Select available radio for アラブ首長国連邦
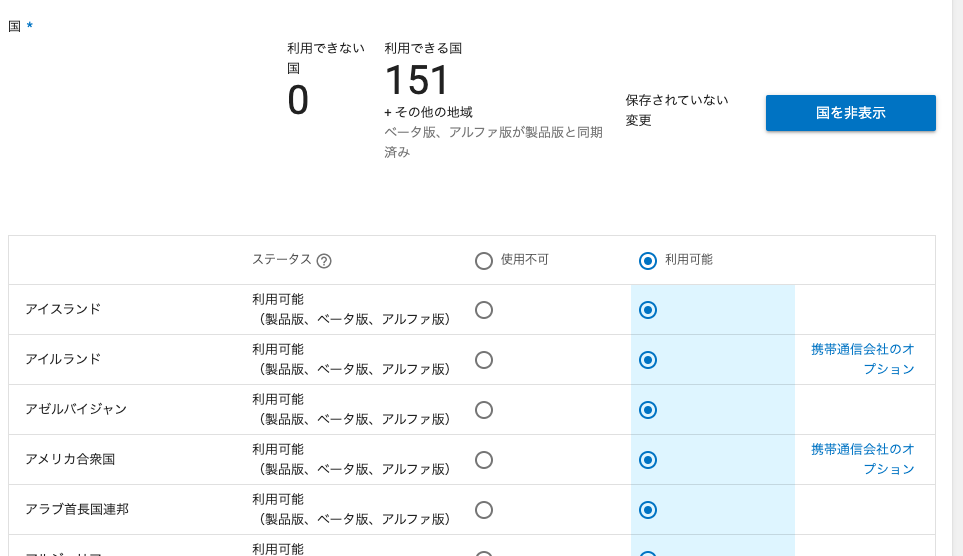The width and height of the screenshot is (963, 556). (x=648, y=510)
